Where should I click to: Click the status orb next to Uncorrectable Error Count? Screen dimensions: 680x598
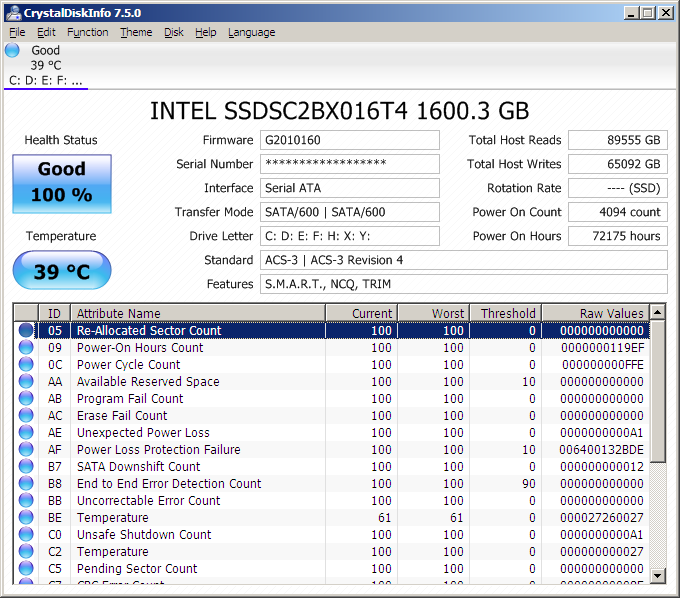point(26,501)
